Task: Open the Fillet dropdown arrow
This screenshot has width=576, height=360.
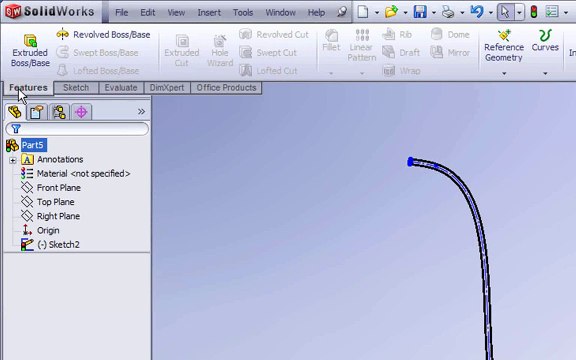Action: [331, 73]
